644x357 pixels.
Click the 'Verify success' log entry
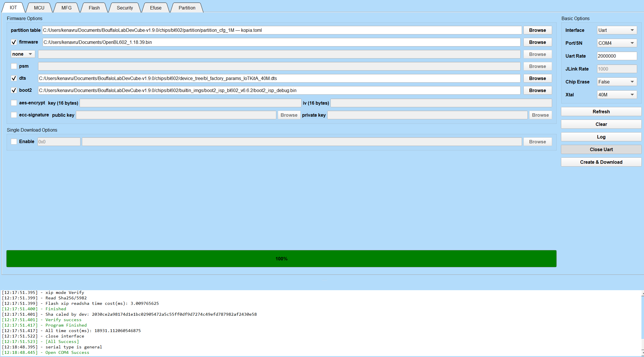pyautogui.click(x=42, y=320)
